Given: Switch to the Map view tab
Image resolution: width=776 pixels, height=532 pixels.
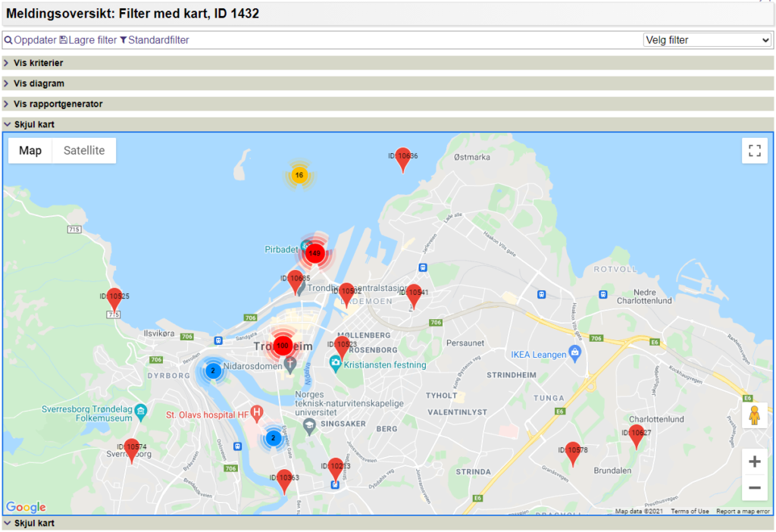Looking at the screenshot, I should pyautogui.click(x=30, y=151).
